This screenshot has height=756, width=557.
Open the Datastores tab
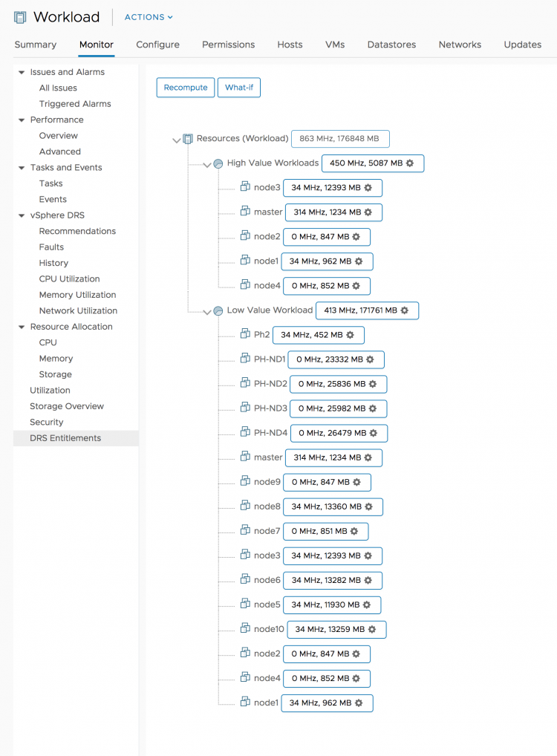pos(391,45)
